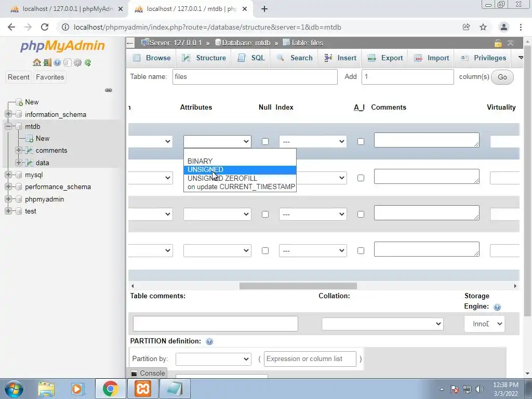Screen dimensions: 532x399
Task: Launch media player from taskbar
Action: [78, 389]
